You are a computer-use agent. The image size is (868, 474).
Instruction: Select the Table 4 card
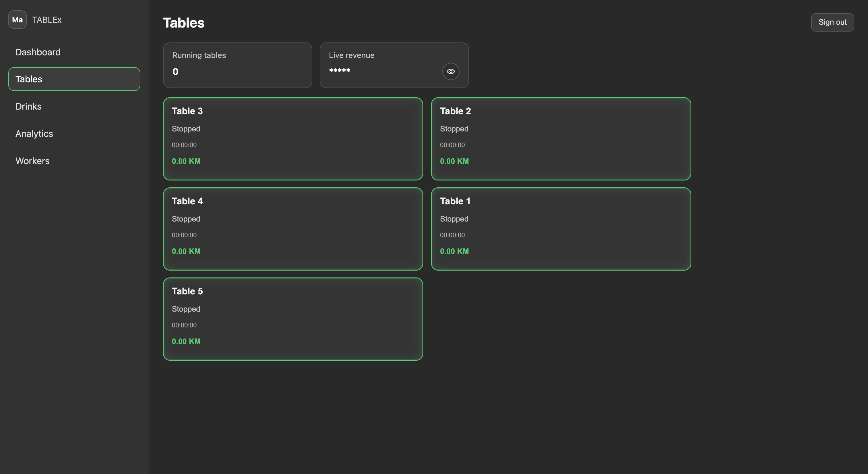tap(293, 229)
